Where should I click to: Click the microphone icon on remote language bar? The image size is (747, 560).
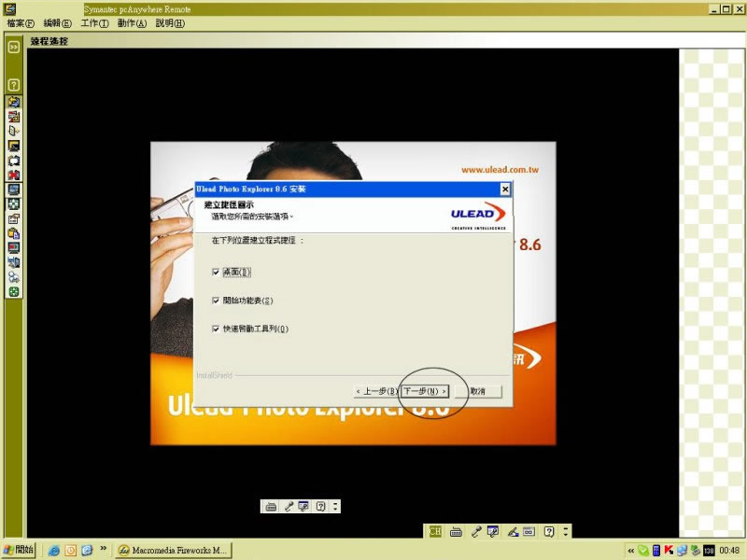coord(289,506)
